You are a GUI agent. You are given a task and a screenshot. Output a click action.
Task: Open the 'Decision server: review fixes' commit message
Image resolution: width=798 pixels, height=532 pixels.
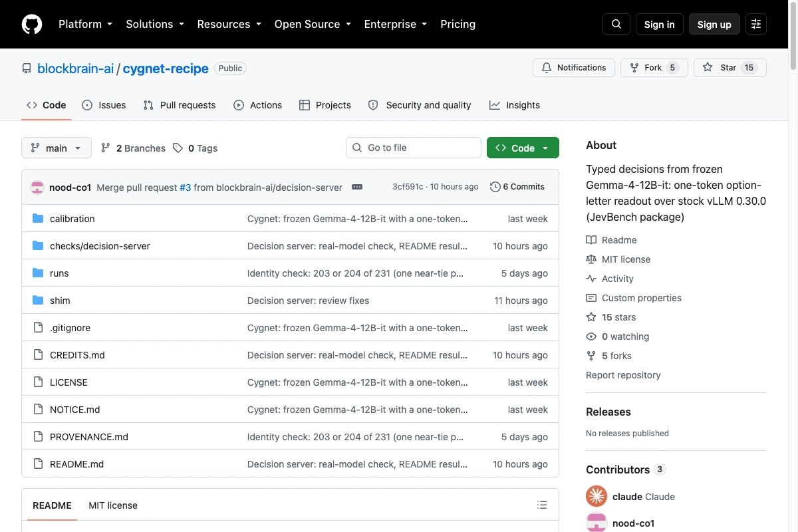[x=308, y=301]
